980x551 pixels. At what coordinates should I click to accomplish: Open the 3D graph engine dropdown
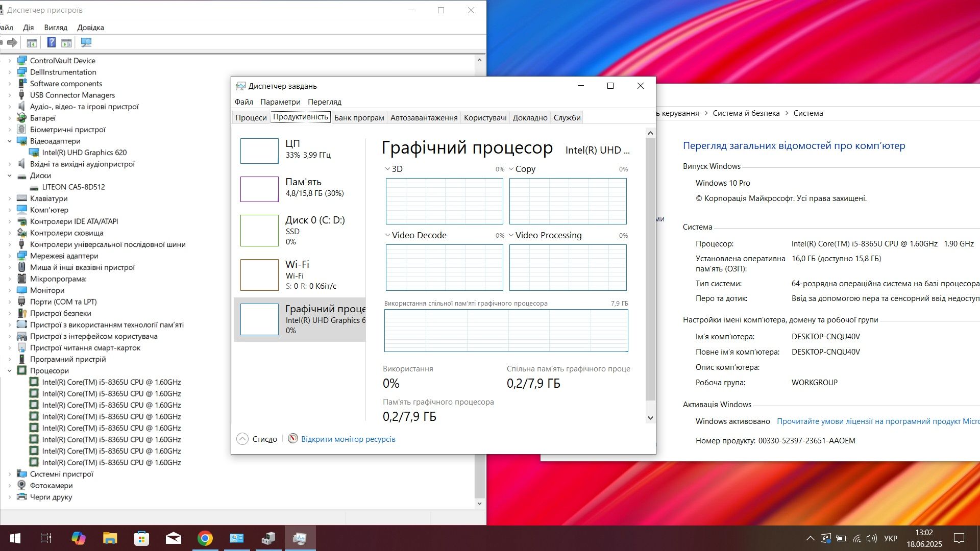387,169
